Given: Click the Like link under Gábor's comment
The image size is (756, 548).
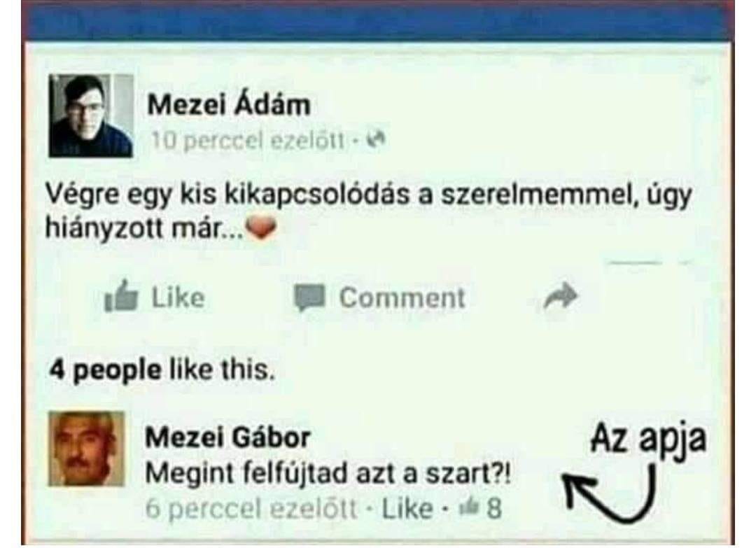Looking at the screenshot, I should (x=407, y=509).
